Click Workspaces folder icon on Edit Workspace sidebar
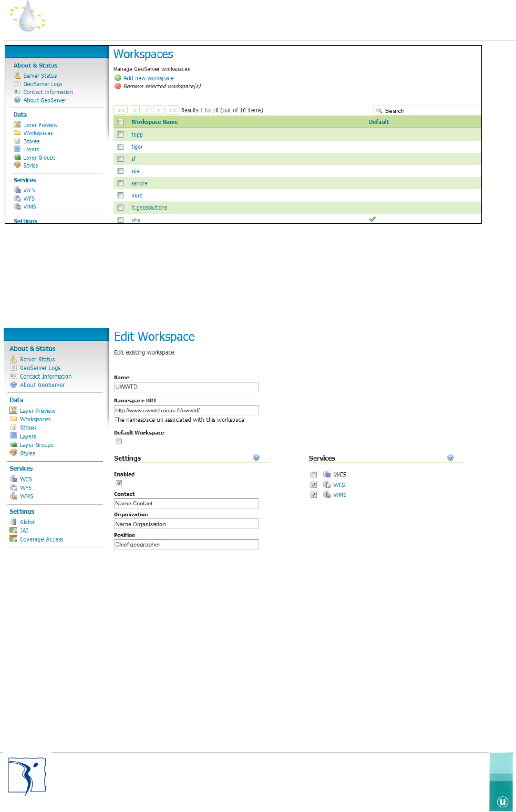The height and width of the screenshot is (812, 516). (14, 419)
